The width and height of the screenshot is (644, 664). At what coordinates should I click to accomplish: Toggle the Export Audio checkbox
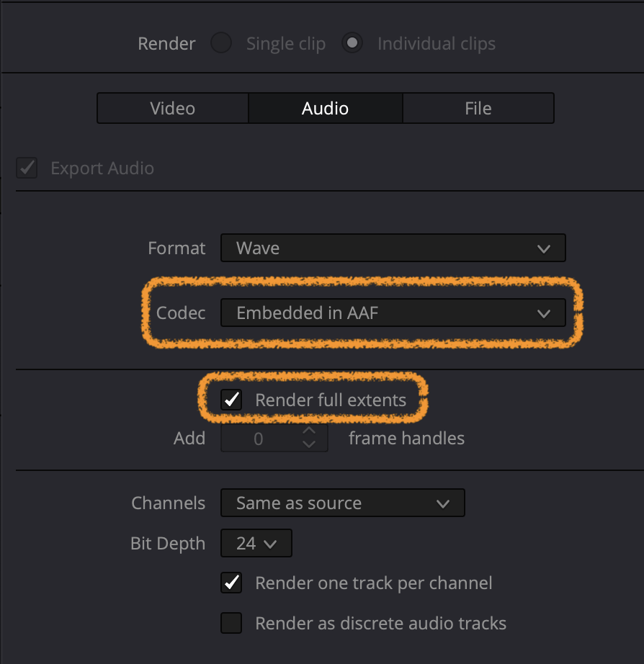coord(27,168)
